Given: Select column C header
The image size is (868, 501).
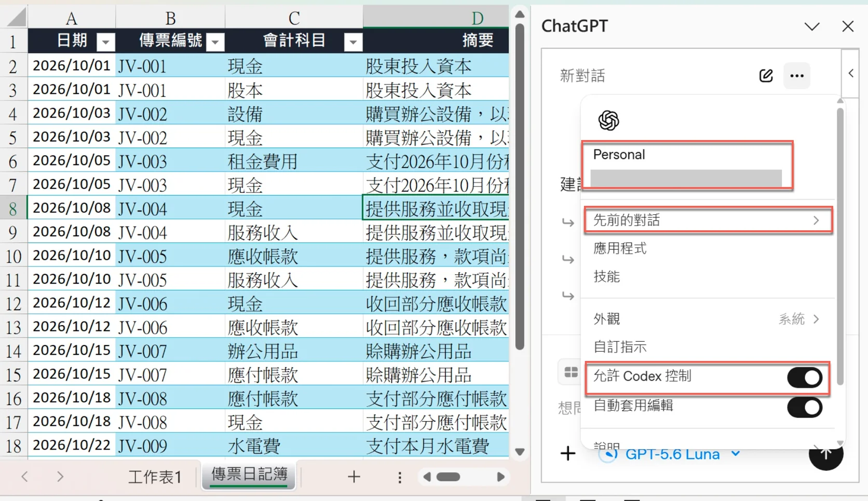Looking at the screenshot, I should coord(294,17).
